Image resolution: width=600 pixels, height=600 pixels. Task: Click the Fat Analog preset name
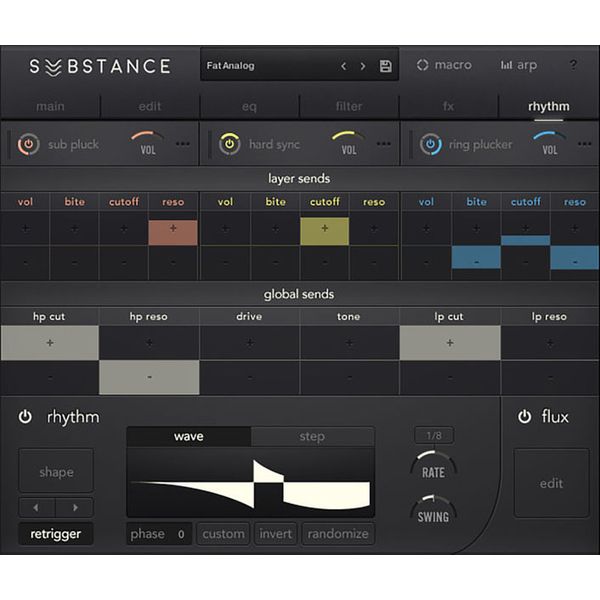(230, 66)
